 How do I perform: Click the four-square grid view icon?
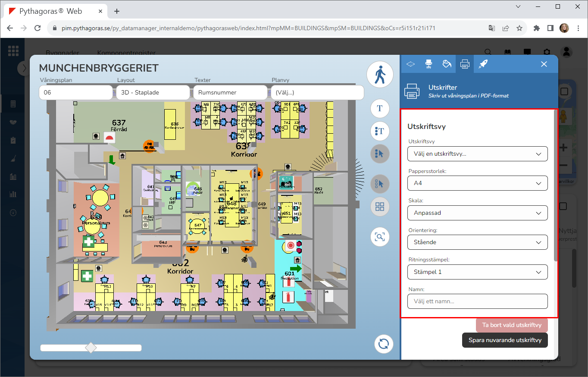380,207
